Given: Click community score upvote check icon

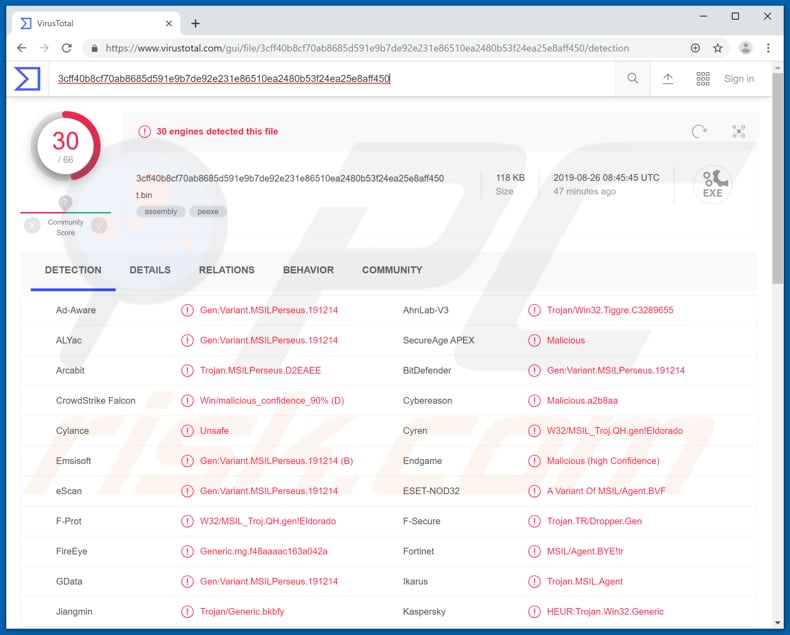Looking at the screenshot, I should pos(99,225).
